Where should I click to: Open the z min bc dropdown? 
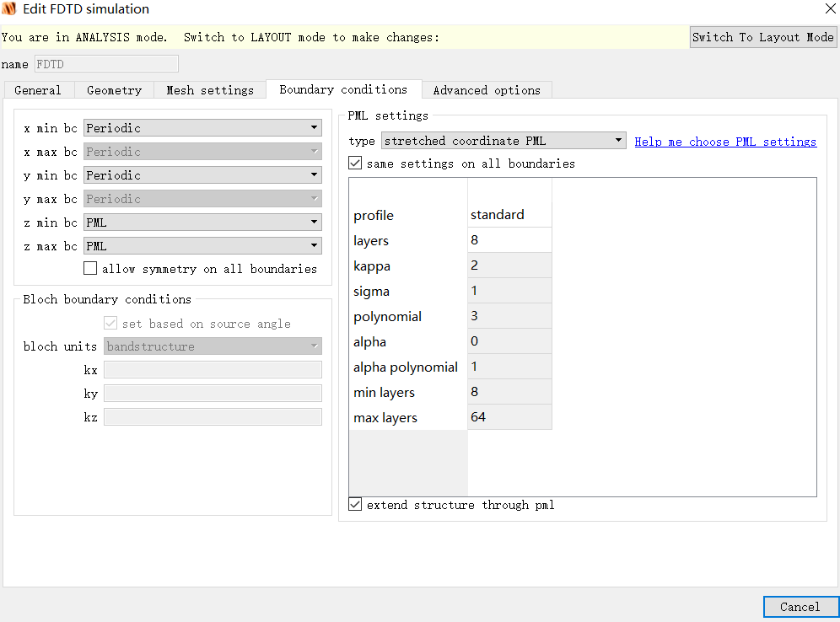point(202,223)
